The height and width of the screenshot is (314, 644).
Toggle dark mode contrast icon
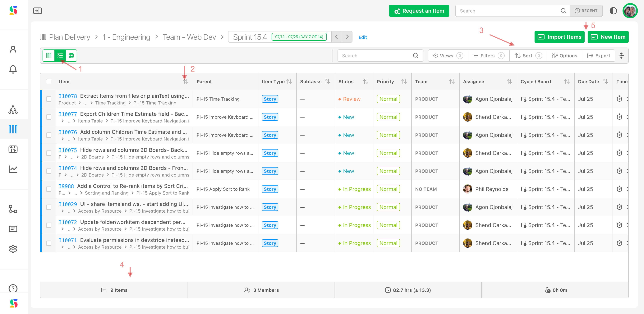point(613,11)
